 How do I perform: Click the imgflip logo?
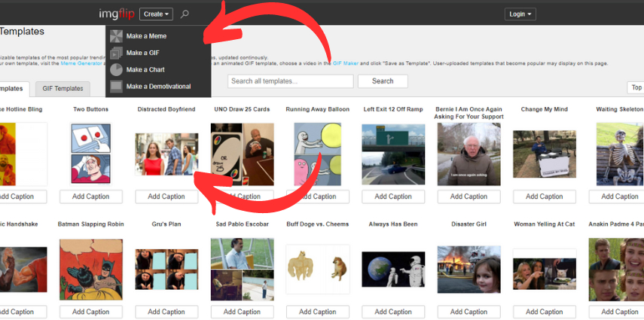(x=116, y=14)
